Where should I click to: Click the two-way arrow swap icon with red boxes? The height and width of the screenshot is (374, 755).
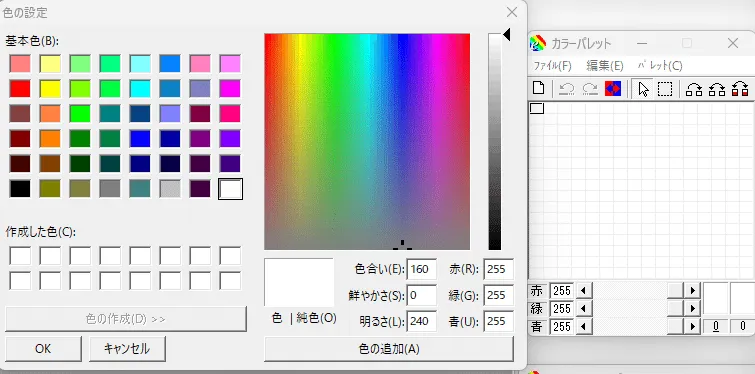(x=740, y=89)
